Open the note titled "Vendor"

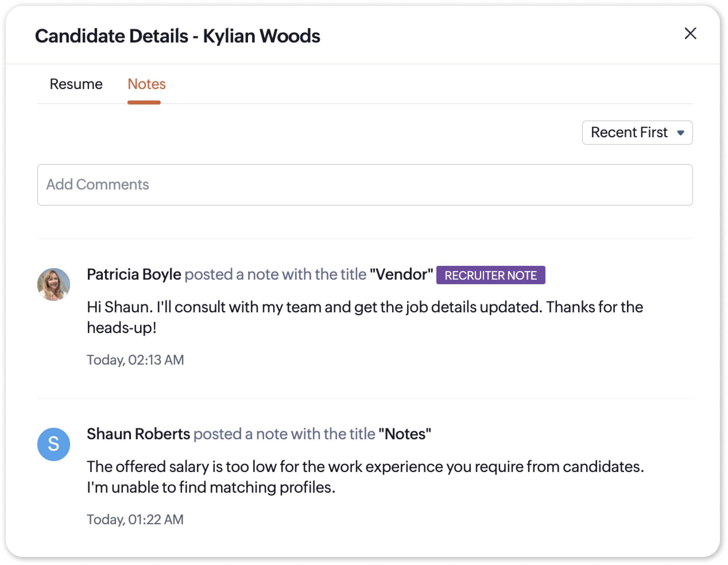(401, 275)
